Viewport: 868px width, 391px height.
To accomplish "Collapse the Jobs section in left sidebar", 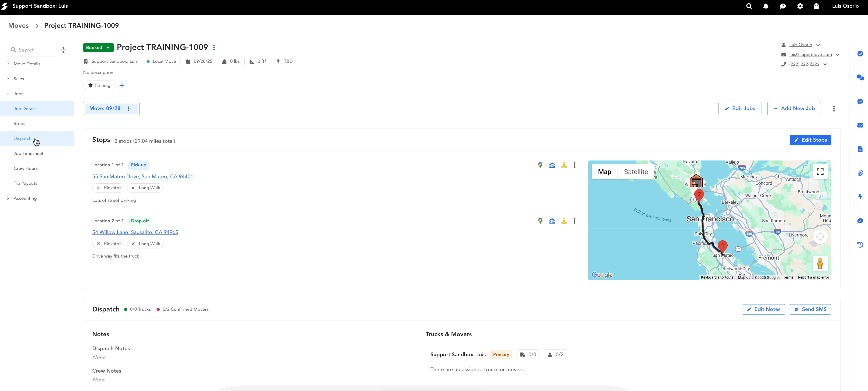I will (8, 93).
